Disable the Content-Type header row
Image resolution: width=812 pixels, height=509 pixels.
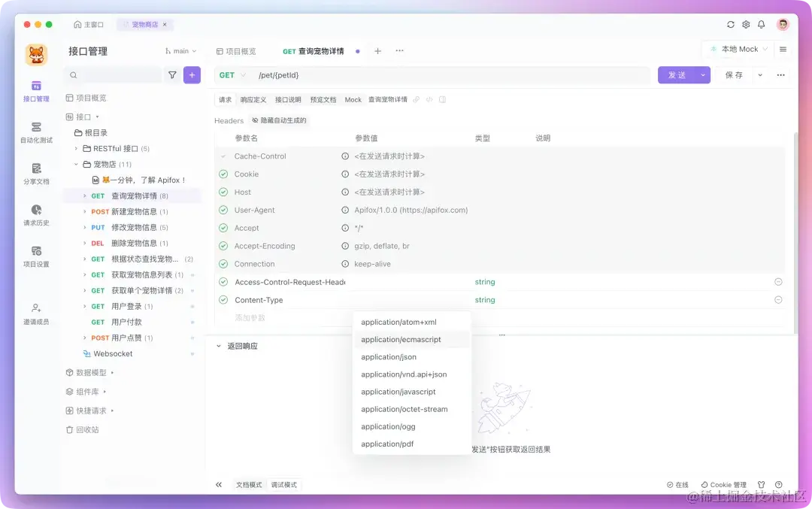coord(222,299)
